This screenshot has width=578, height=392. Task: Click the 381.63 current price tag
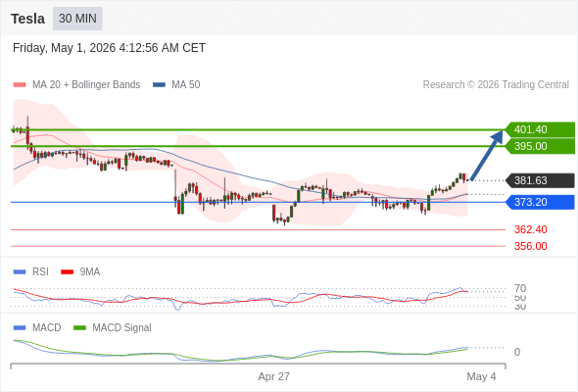coord(539,180)
